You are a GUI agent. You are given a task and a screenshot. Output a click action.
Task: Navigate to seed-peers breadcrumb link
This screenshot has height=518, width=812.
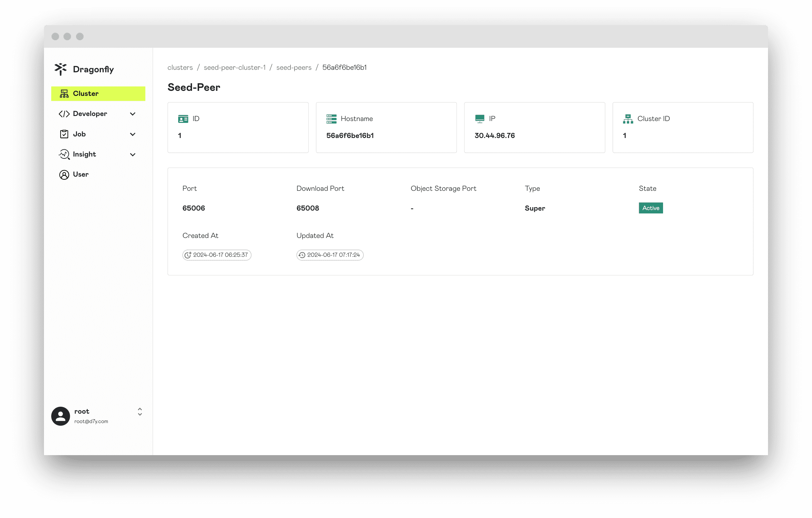tap(294, 67)
